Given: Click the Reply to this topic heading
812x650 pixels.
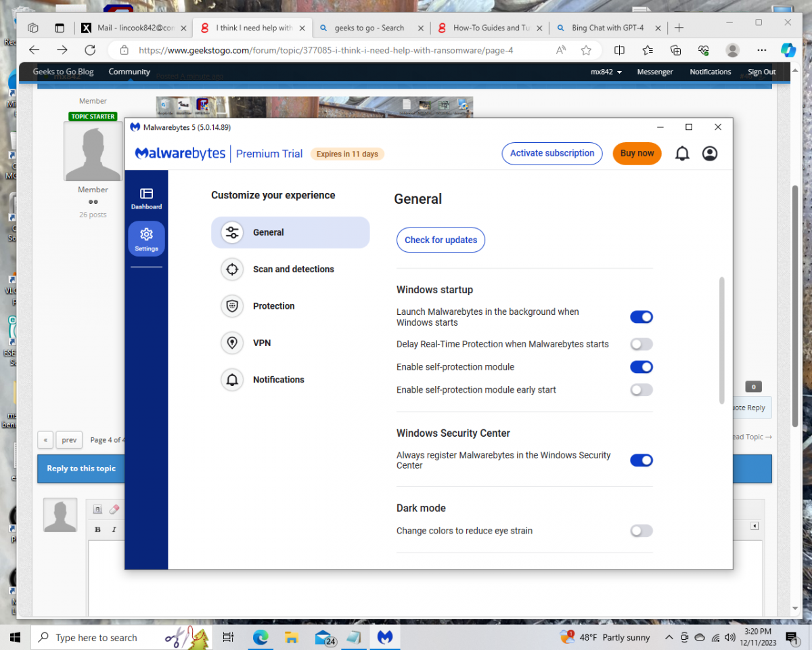Looking at the screenshot, I should pos(81,469).
